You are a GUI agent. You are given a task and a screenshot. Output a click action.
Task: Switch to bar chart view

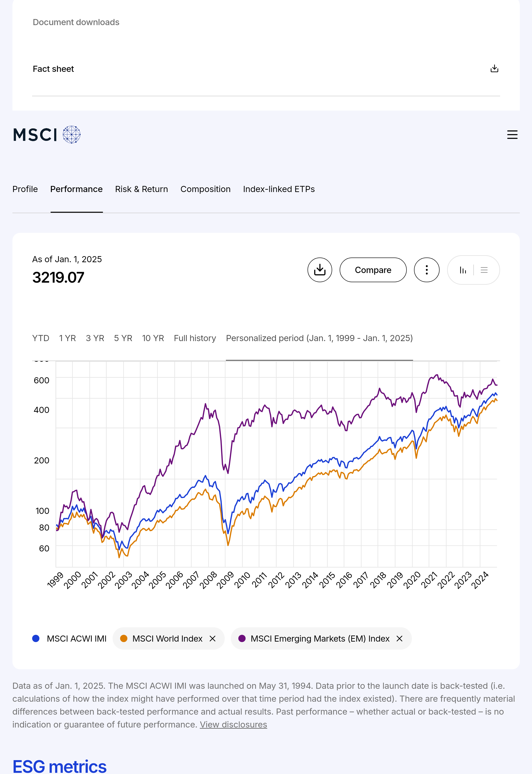click(463, 270)
